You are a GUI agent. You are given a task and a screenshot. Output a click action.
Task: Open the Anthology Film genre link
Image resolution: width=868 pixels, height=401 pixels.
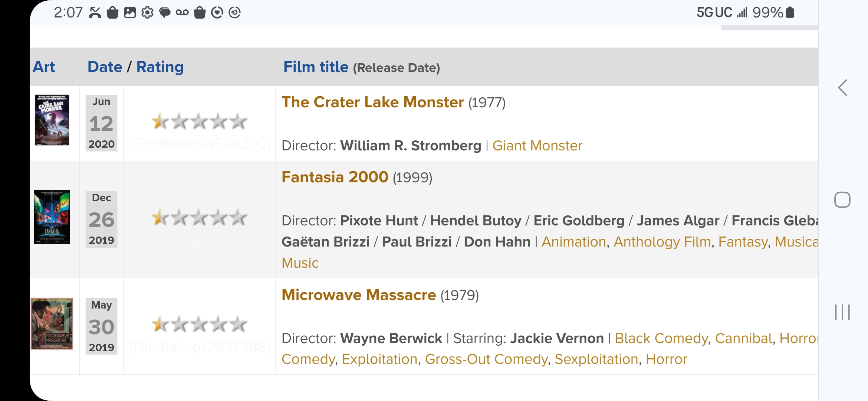[x=662, y=242]
